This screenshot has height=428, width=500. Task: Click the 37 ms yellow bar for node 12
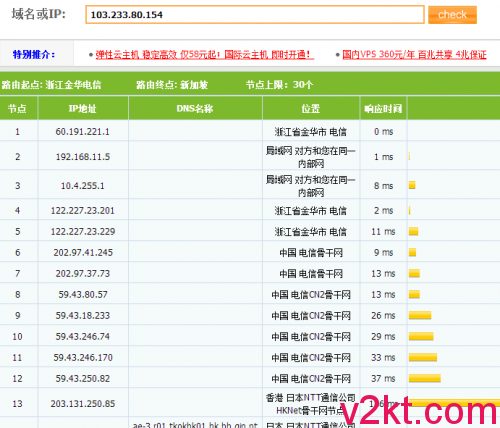click(425, 378)
